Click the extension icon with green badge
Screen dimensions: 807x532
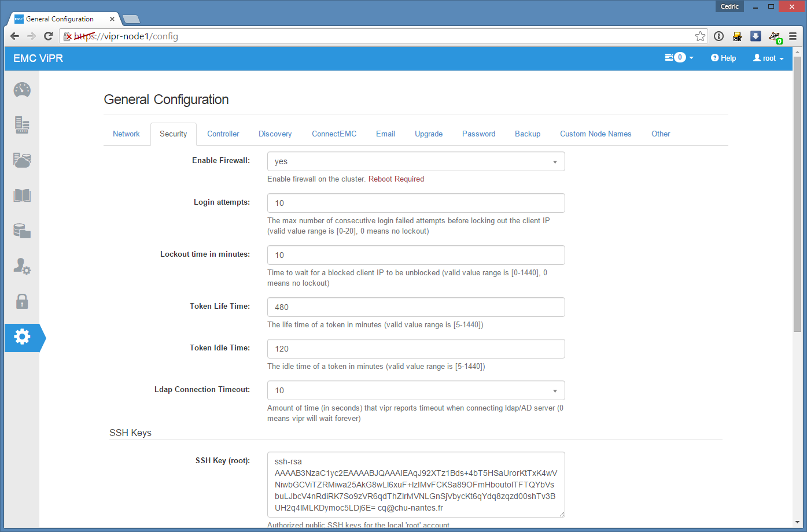(x=775, y=37)
